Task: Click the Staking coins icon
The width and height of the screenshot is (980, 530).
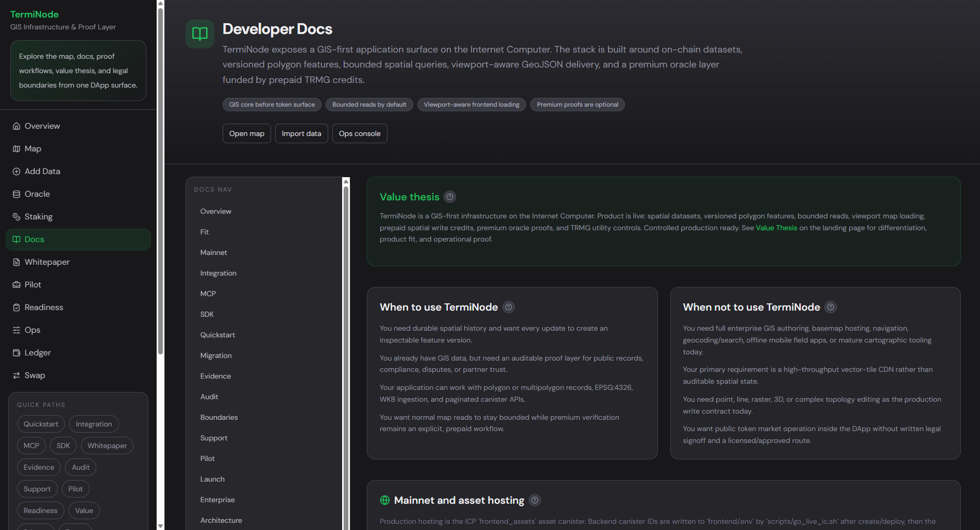Action: (x=16, y=217)
